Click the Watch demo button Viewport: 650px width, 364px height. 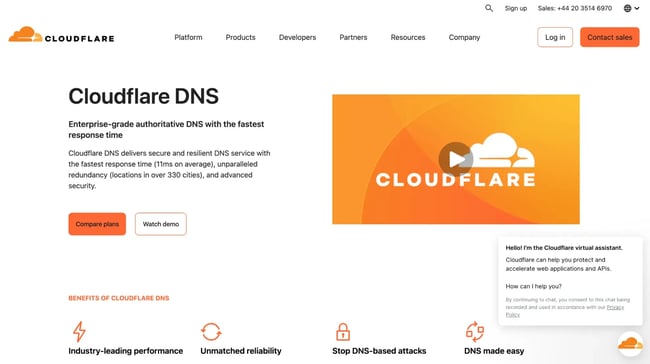(x=160, y=224)
